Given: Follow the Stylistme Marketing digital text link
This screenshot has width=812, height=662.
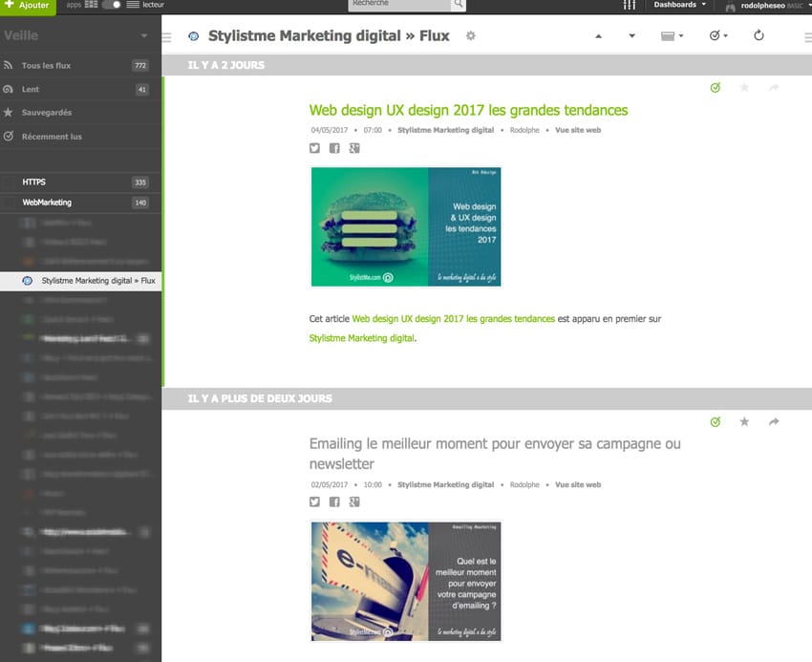Looking at the screenshot, I should [x=362, y=338].
